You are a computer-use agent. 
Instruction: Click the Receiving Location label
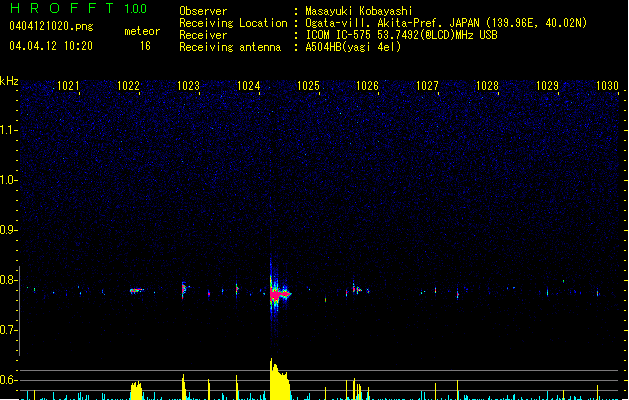(x=233, y=23)
